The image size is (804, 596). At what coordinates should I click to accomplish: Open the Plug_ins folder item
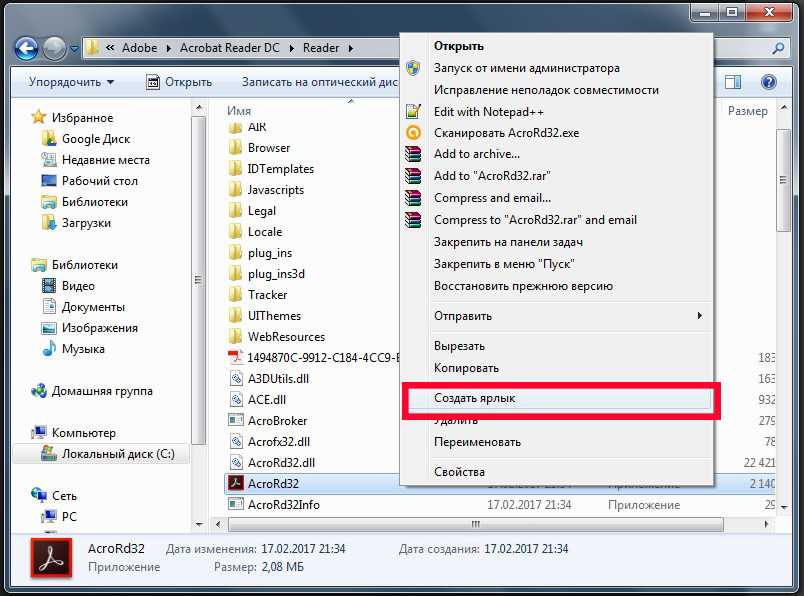(270, 253)
